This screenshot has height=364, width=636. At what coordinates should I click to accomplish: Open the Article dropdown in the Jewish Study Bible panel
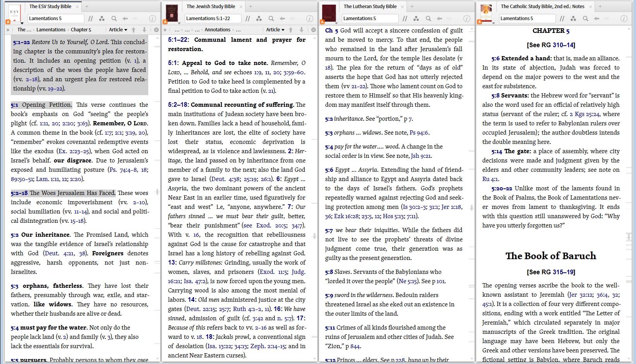click(x=275, y=30)
